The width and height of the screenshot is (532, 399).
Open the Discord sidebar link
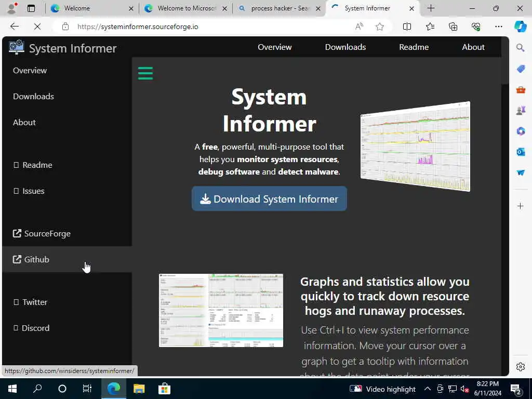pos(31,328)
